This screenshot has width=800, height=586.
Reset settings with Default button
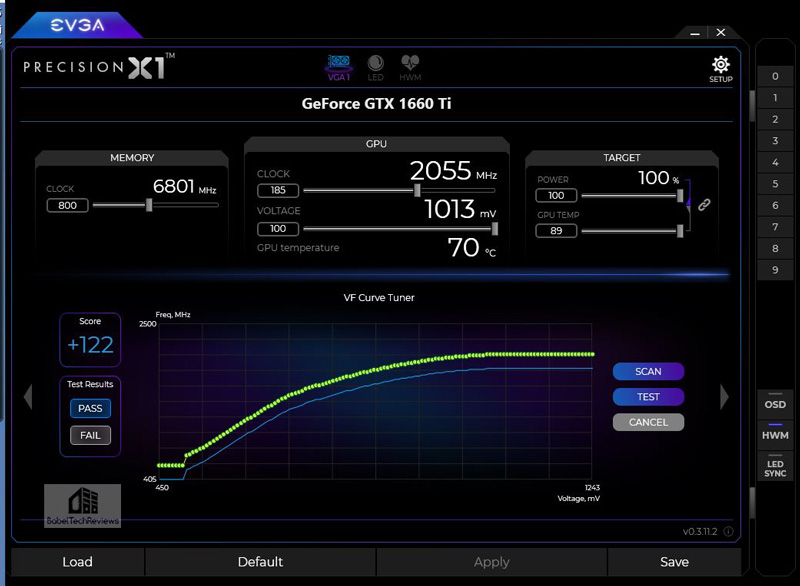pos(260,562)
